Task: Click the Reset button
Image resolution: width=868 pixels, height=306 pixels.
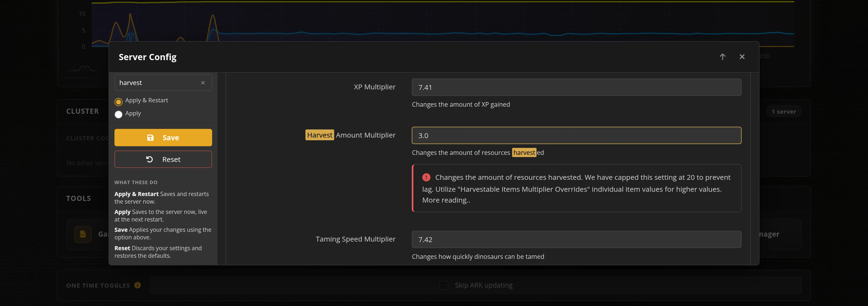Action: point(163,159)
